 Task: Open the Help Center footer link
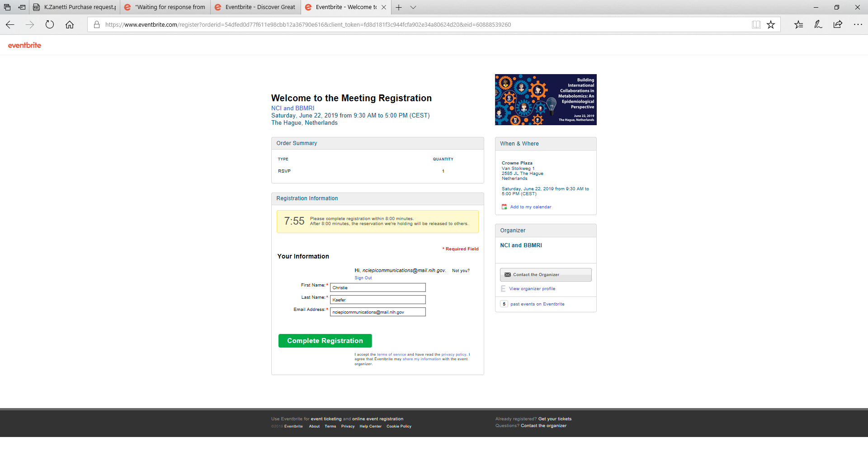(371, 426)
